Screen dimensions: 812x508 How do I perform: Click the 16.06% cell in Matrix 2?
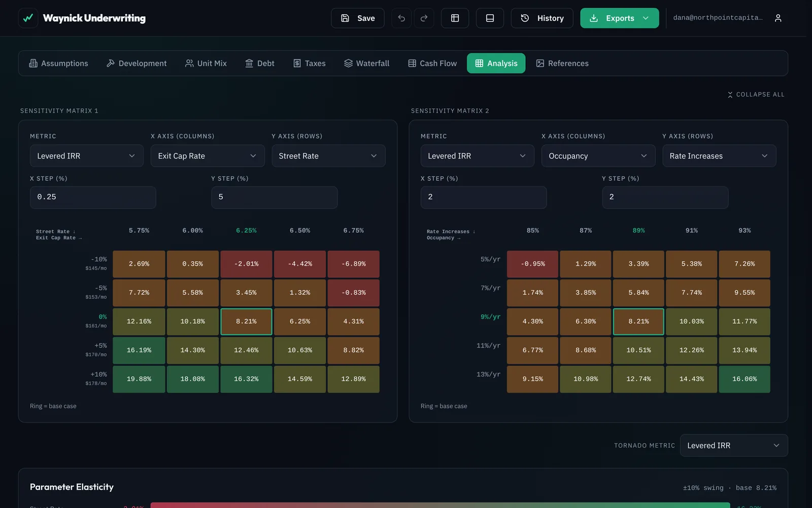coord(745,379)
